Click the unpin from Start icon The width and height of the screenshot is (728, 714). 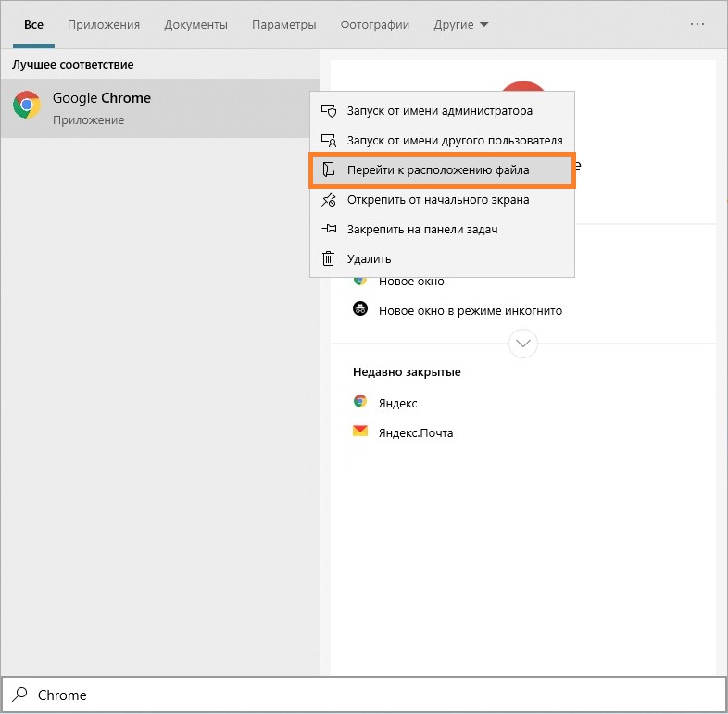click(328, 200)
